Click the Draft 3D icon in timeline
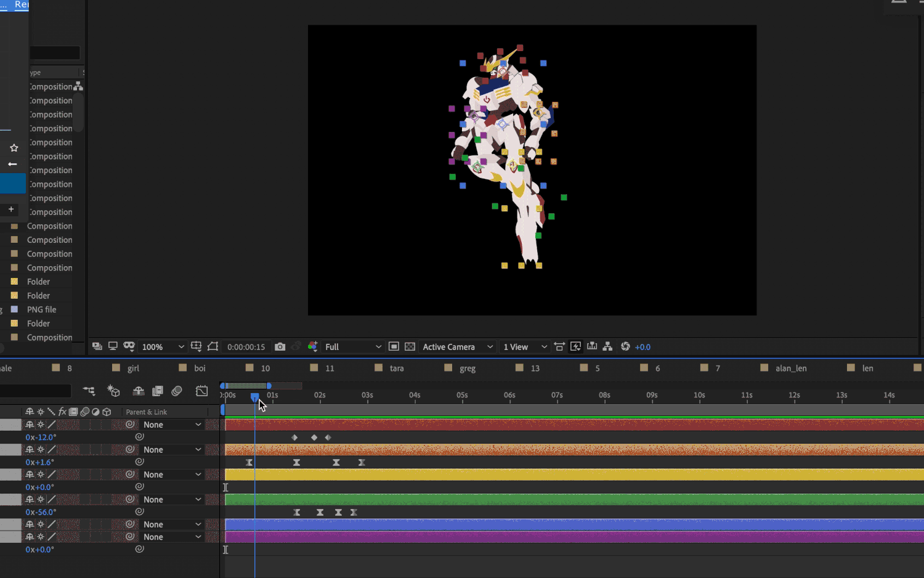 [x=113, y=391]
